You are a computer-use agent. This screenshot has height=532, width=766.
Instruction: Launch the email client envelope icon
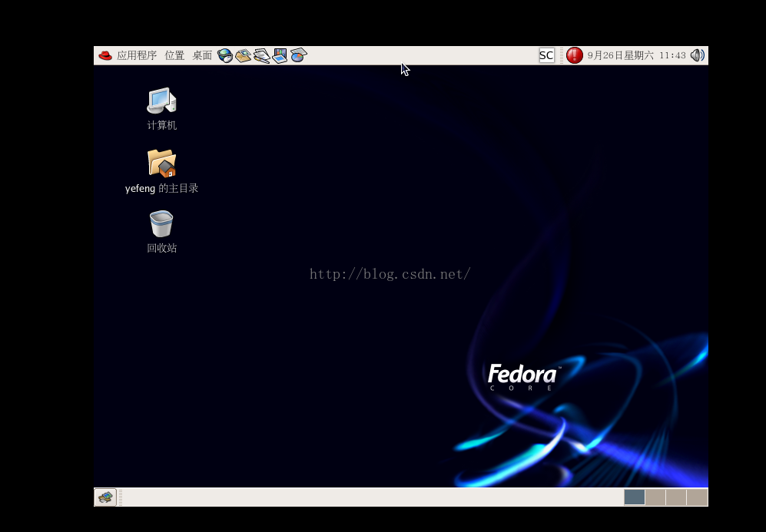(243, 55)
